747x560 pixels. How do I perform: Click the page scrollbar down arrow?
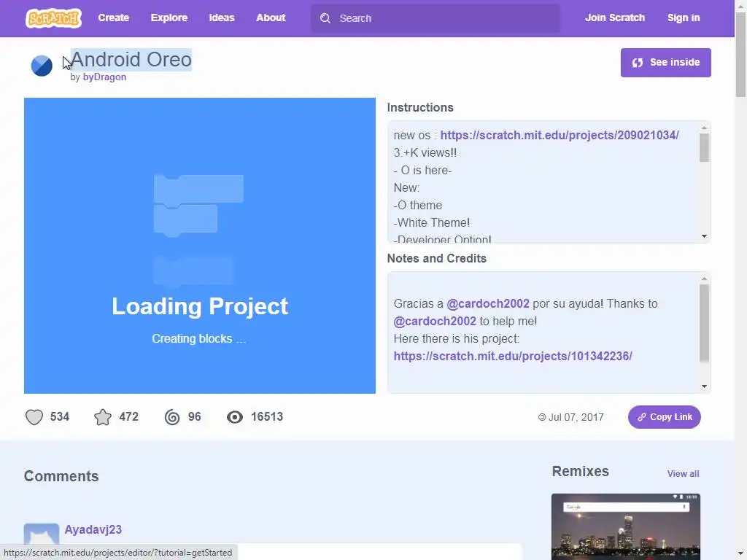click(740, 554)
